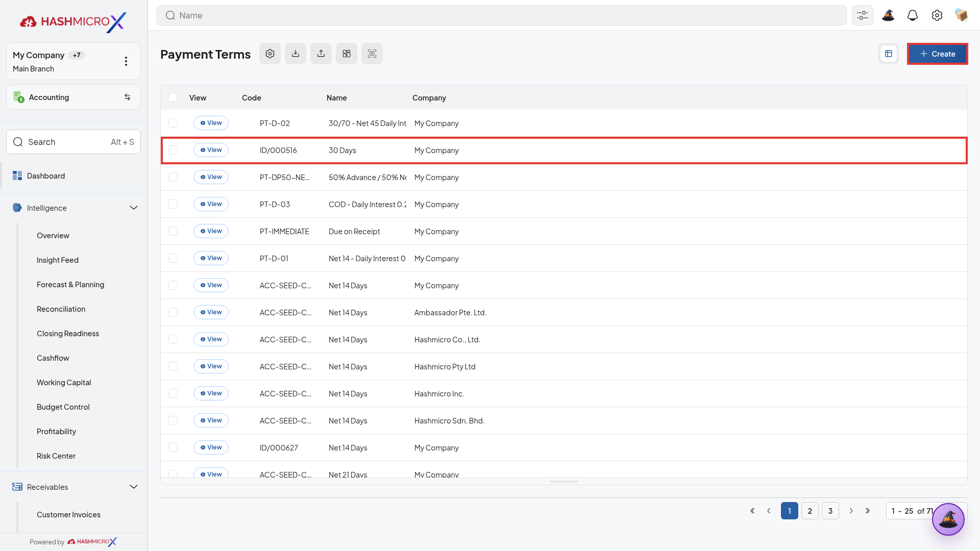Click the scan icon in toolbar

coord(372,54)
